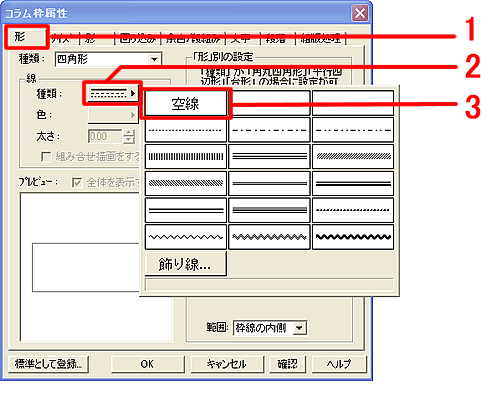The height and width of the screenshot is (409, 500).
Task: Open the line 色 color picker button
Action: tap(112, 115)
